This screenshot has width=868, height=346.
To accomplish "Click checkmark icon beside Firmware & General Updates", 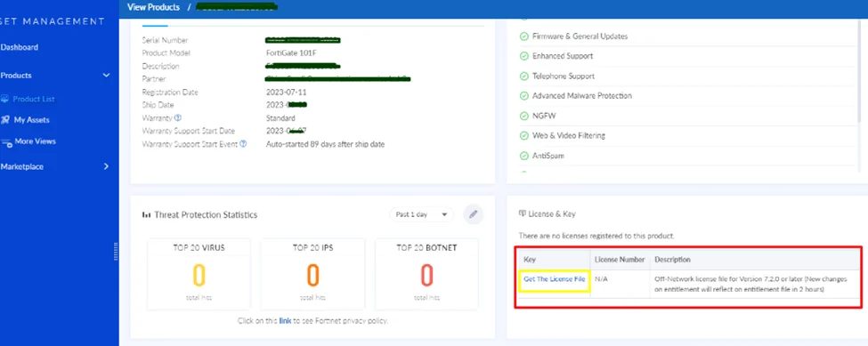I will coord(523,36).
